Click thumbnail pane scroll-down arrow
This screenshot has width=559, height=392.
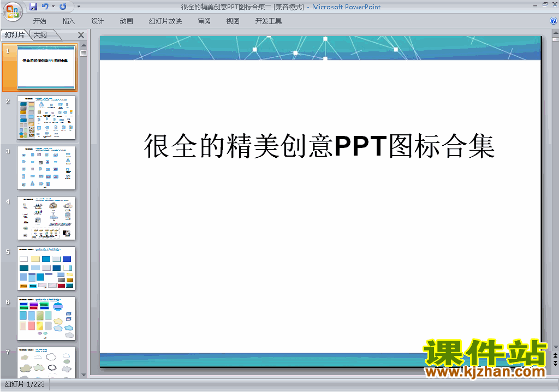pos(84,375)
